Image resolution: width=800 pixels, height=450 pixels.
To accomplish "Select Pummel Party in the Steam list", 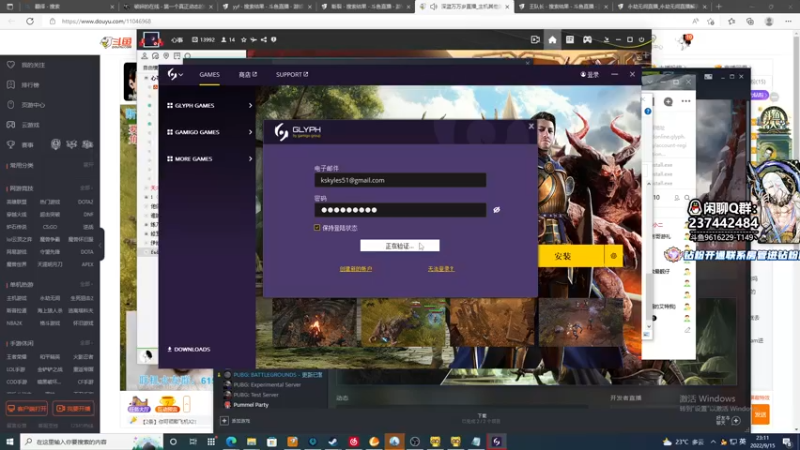I will pos(251,405).
